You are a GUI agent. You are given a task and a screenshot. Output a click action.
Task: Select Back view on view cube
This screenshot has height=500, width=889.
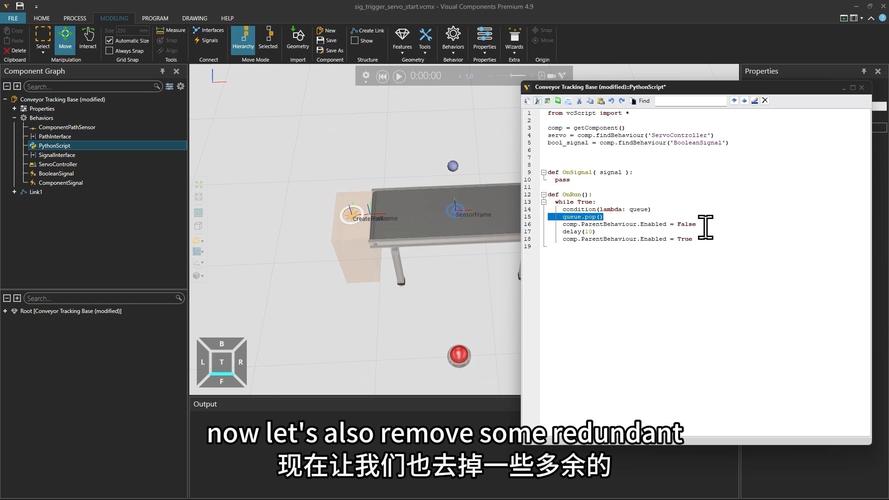[x=222, y=344]
